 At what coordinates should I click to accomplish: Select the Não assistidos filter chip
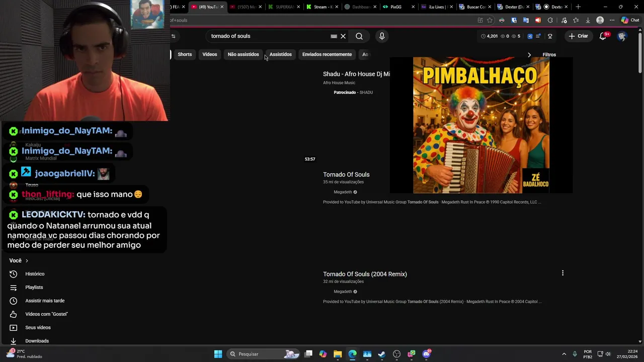[243, 54]
